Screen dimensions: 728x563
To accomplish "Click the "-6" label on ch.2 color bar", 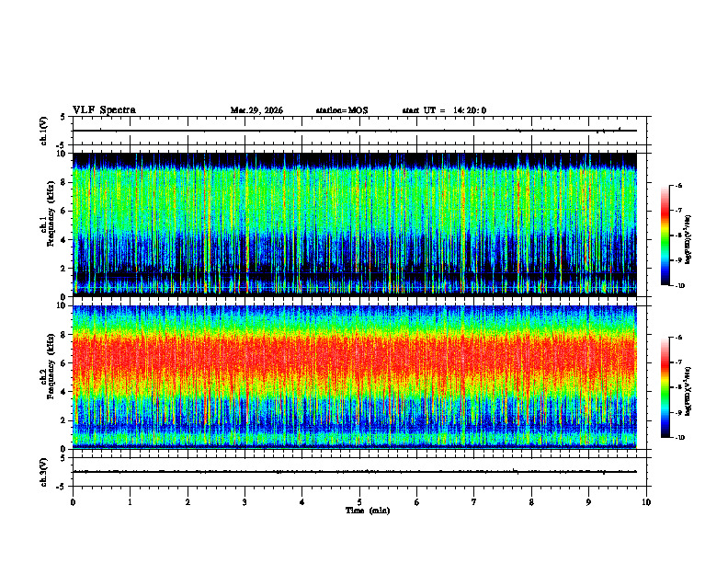I will pyautogui.click(x=678, y=338).
